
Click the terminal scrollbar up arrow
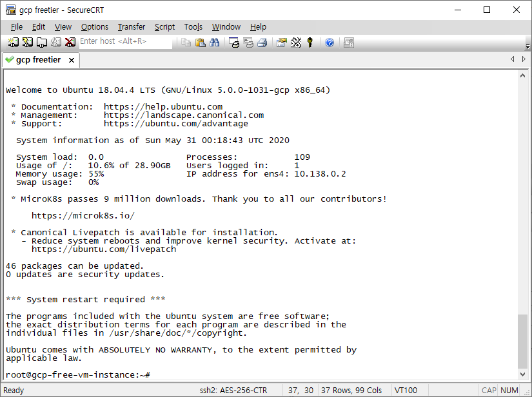(522, 76)
